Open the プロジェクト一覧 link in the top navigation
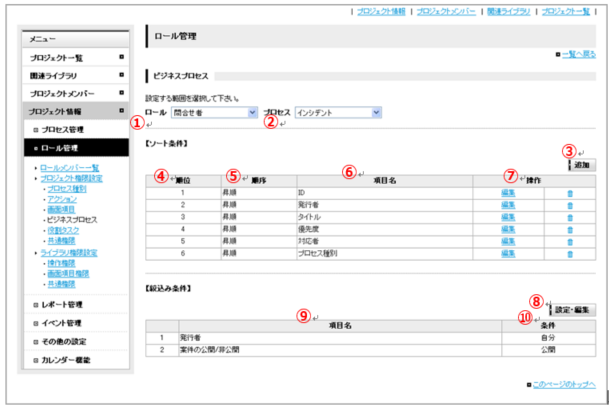This screenshot has width=609, height=411. coord(566,12)
